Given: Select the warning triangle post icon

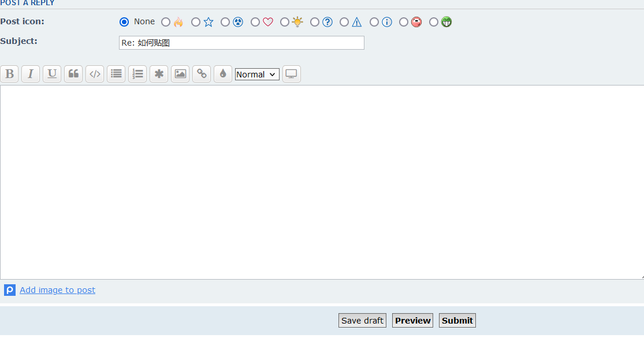Looking at the screenshot, I should pos(344,22).
